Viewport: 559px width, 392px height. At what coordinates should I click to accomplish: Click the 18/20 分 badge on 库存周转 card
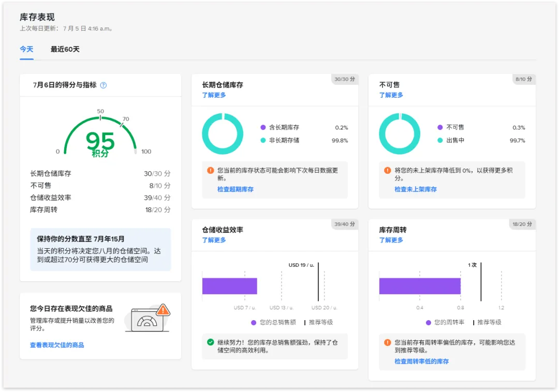[x=522, y=224]
